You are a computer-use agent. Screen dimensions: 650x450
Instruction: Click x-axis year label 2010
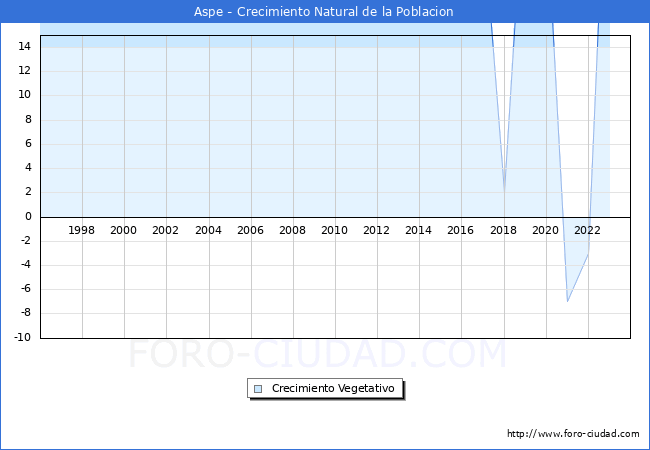point(335,230)
